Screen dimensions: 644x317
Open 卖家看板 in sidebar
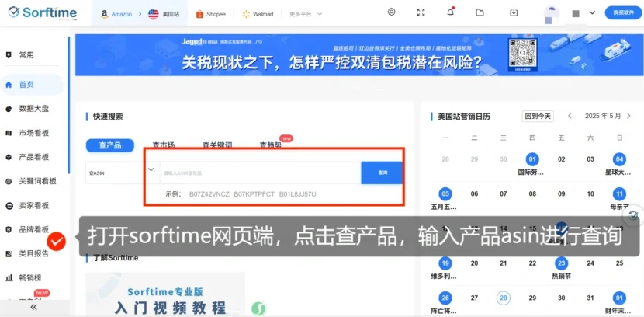click(33, 205)
